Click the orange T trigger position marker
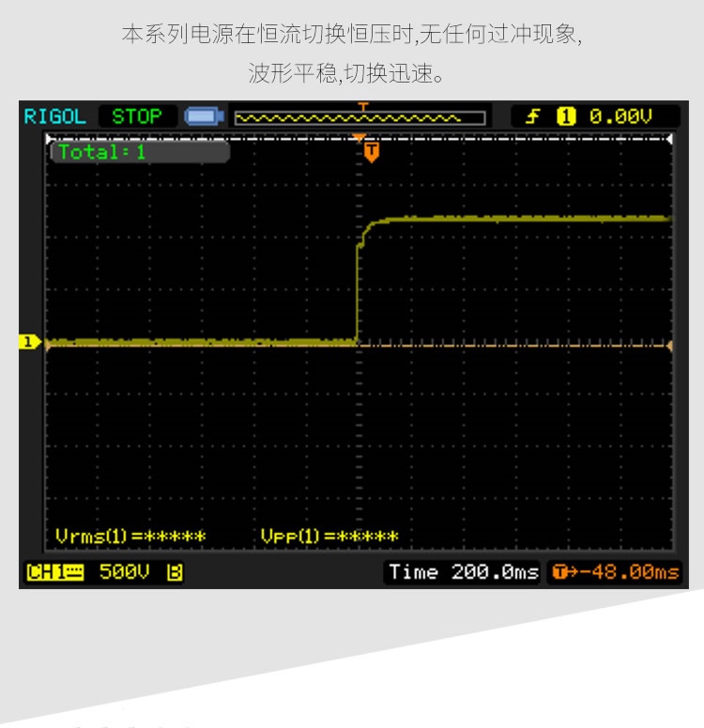This screenshot has height=728, width=704. [371, 152]
